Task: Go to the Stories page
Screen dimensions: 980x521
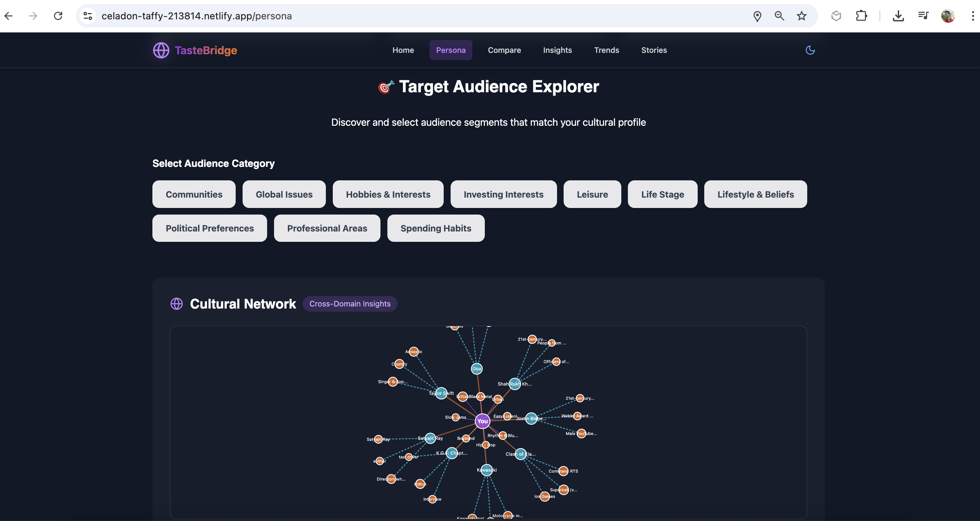Action: click(653, 50)
